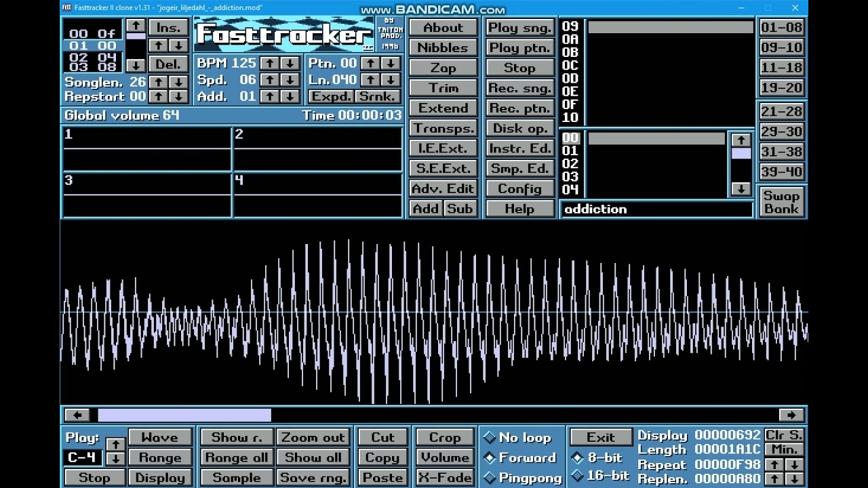Decrease BPM with its down arrow
Screen dimensions: 868x488
(x=290, y=63)
